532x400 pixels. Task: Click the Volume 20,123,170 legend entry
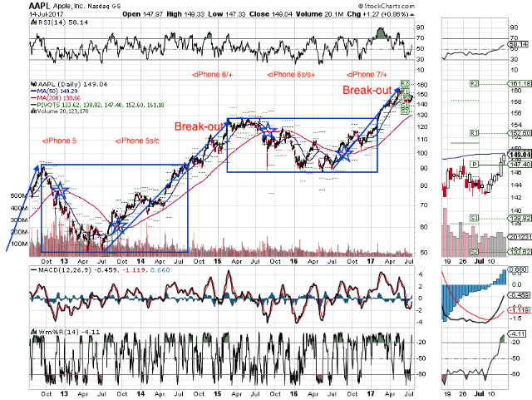point(60,111)
